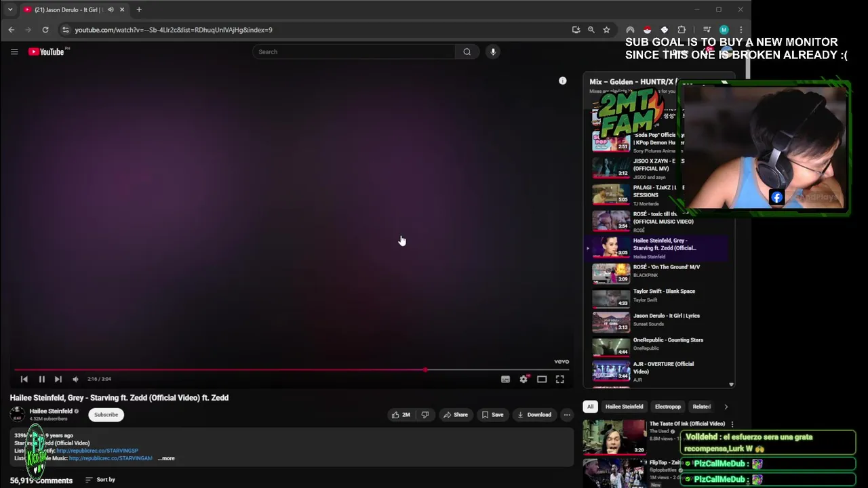The width and height of the screenshot is (868, 488).
Task: Enter full screen mode
Action: tap(560, 380)
